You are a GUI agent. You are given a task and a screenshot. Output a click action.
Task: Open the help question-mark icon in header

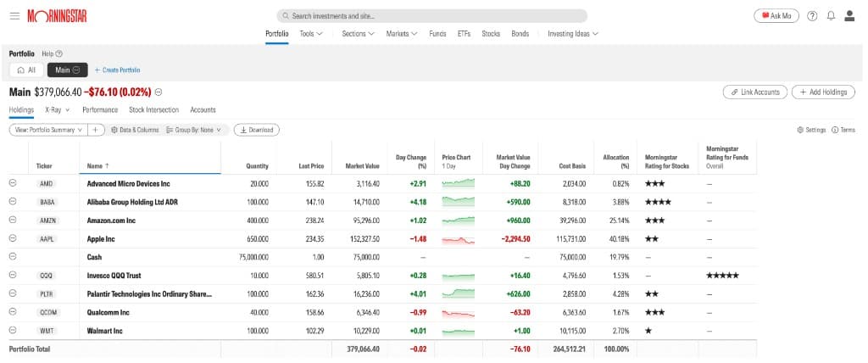pos(812,16)
